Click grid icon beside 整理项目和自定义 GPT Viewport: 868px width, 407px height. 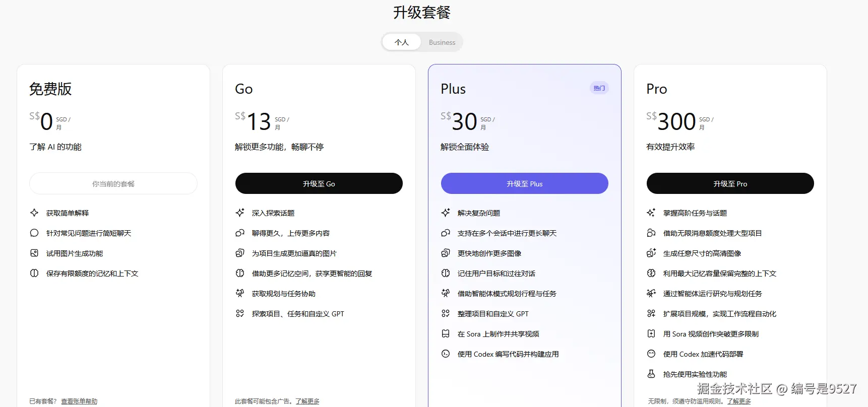tap(446, 313)
